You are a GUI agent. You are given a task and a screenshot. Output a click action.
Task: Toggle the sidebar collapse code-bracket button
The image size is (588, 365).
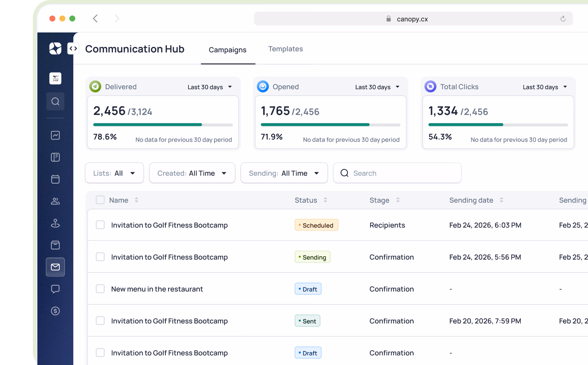(73, 48)
